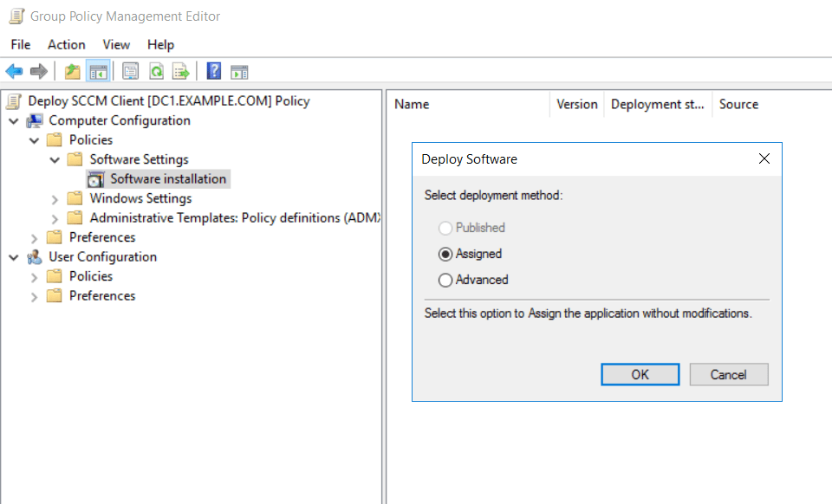Click OK in Deploy Software dialog
Image resolution: width=832 pixels, height=504 pixels.
pos(640,374)
